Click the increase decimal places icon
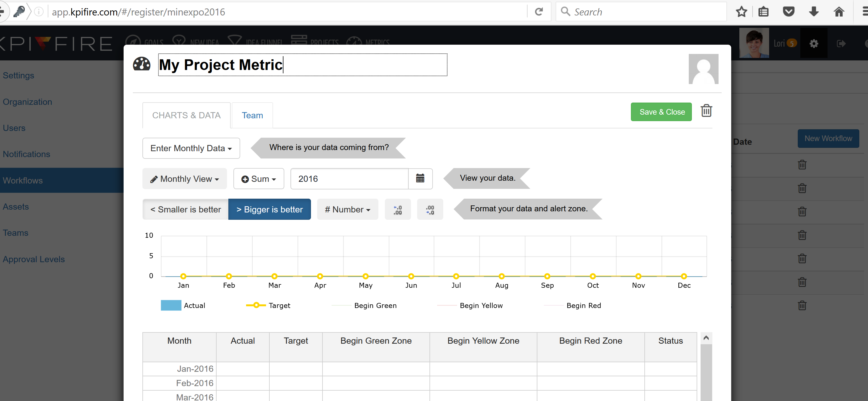 coord(397,210)
